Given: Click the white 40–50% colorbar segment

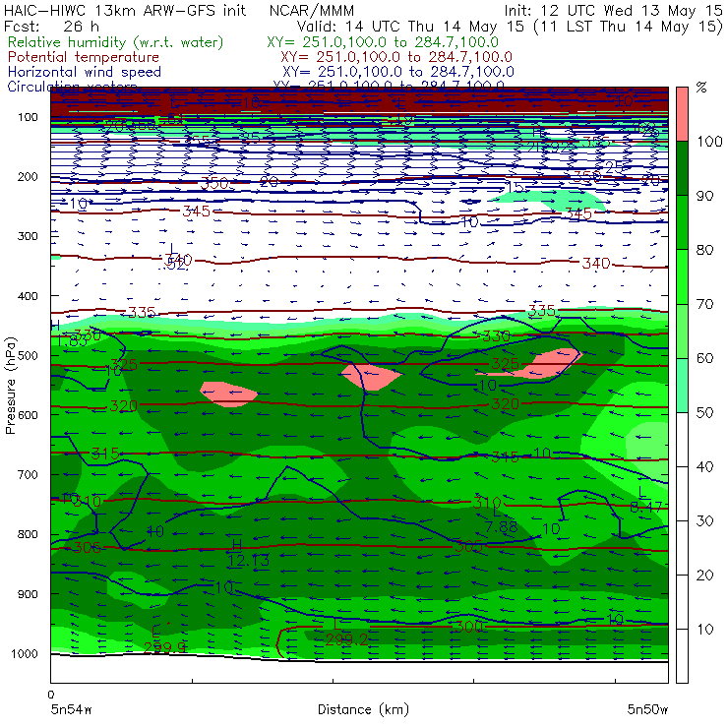Looking at the screenshot, I should pos(682,439).
